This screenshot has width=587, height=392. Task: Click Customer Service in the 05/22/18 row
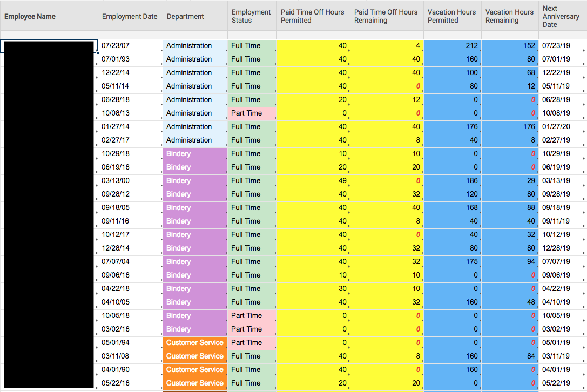(195, 383)
